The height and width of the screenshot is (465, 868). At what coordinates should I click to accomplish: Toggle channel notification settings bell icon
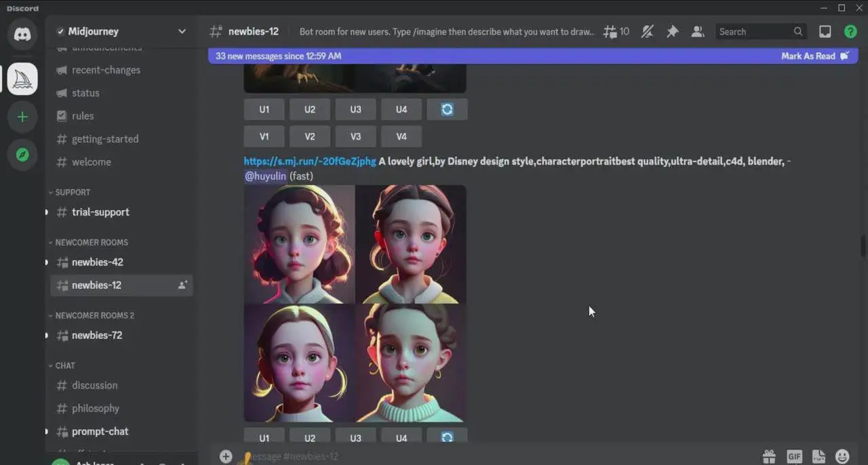pos(647,32)
